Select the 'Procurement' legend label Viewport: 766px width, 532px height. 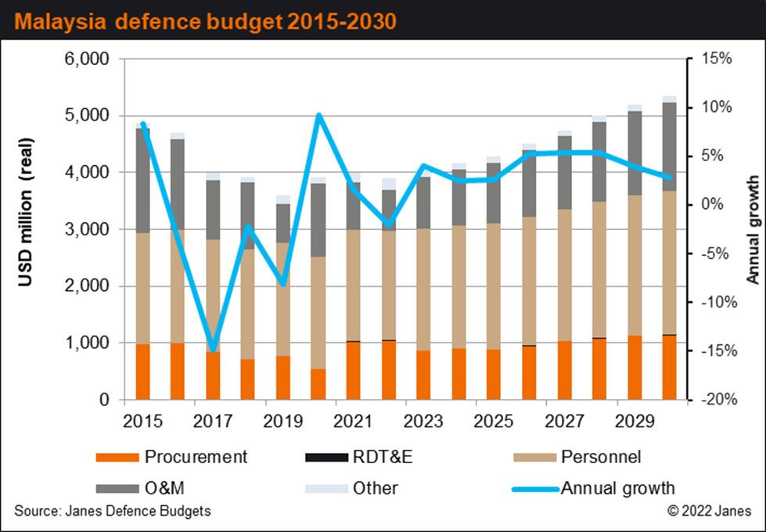[196, 457]
